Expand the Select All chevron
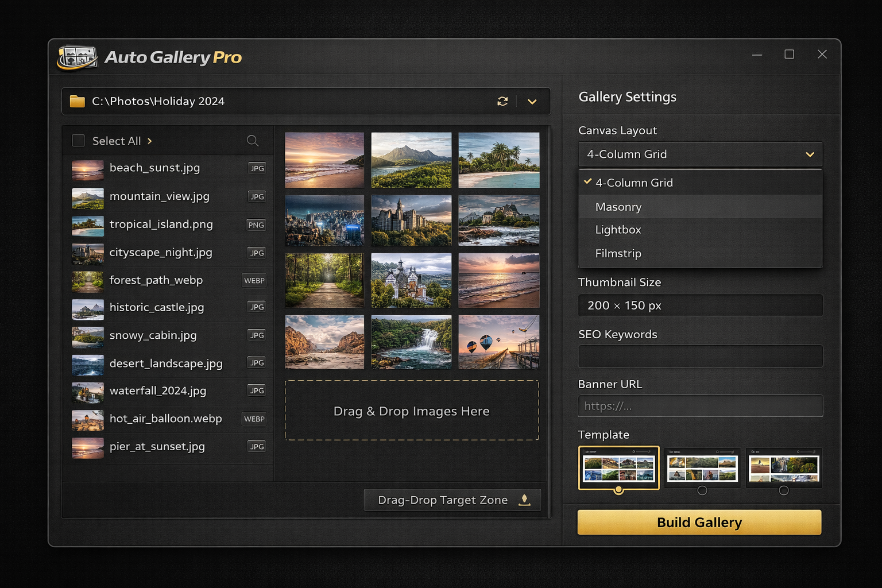Screen dimensions: 882x588 tap(149, 140)
